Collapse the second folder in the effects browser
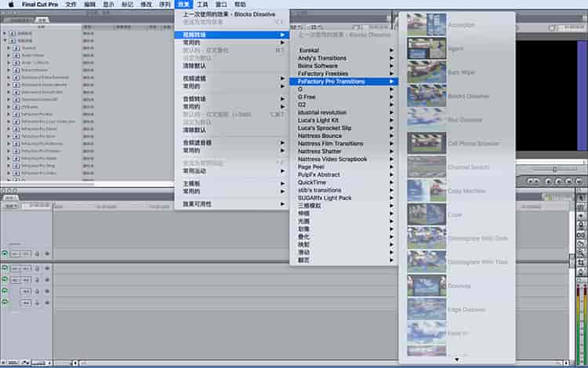Image resolution: width=588 pixels, height=368 pixels. tap(5, 40)
